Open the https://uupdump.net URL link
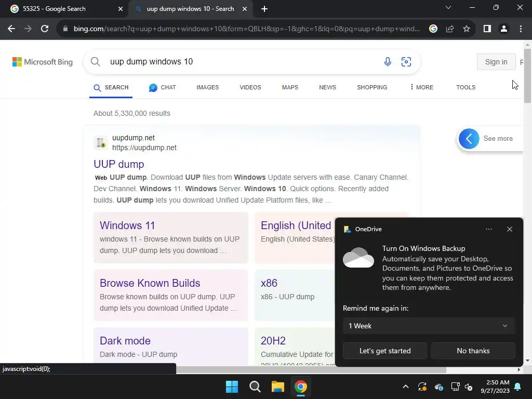Viewport: 532px width, 399px height. point(144,148)
